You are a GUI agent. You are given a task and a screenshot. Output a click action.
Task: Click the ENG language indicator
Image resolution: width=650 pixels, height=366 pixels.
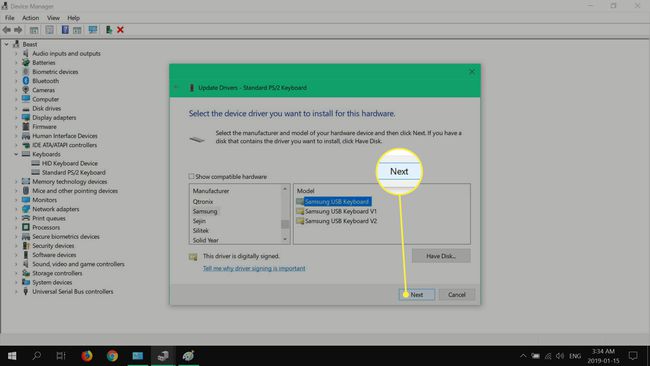[575, 356]
